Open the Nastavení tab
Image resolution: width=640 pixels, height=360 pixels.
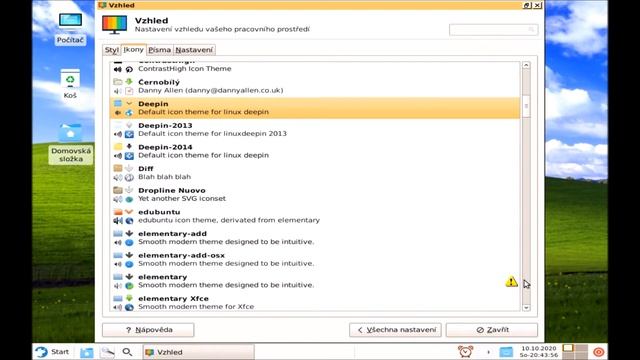[x=194, y=50]
